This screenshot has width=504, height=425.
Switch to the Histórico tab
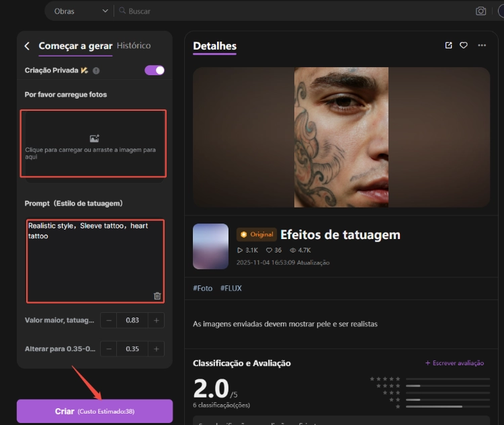134,46
